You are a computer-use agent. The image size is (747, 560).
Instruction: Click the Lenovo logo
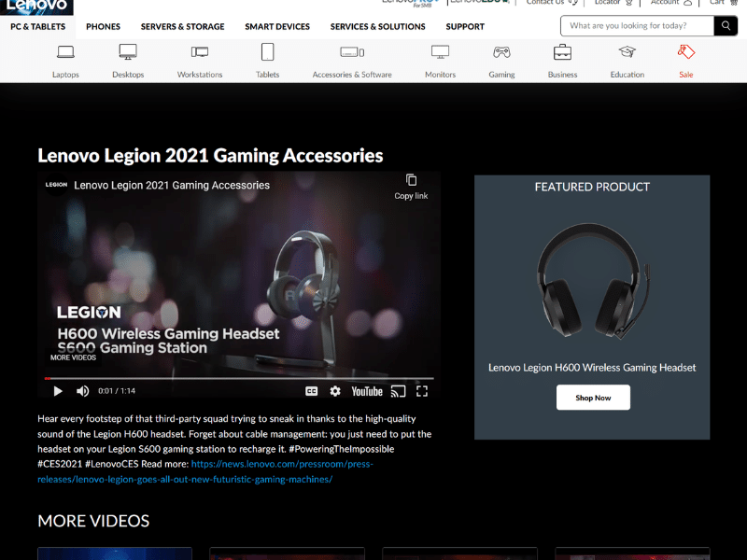coord(36,7)
